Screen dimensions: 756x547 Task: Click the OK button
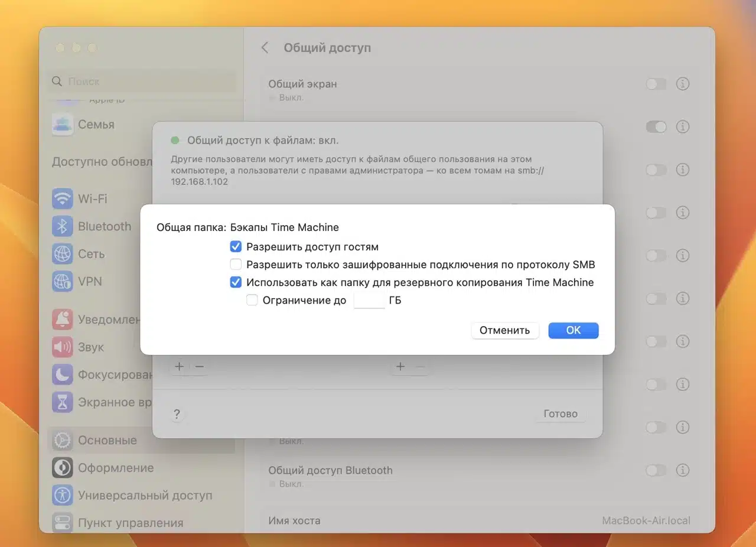click(573, 330)
